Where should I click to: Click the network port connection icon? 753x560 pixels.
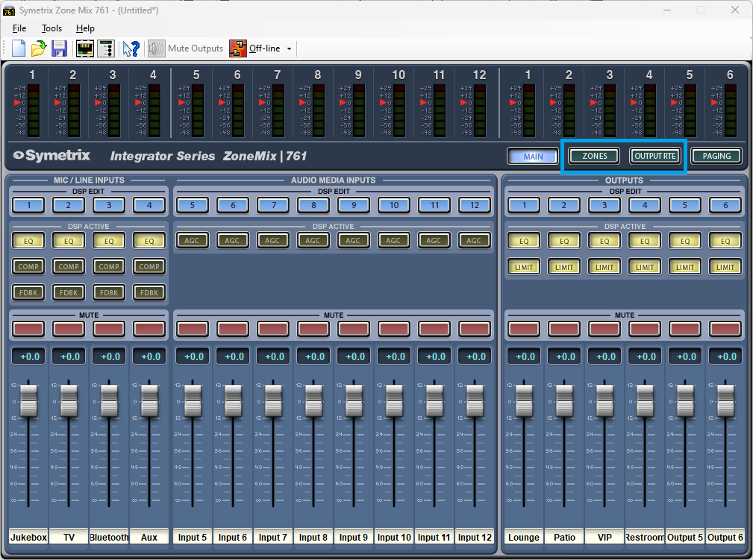[x=85, y=48]
